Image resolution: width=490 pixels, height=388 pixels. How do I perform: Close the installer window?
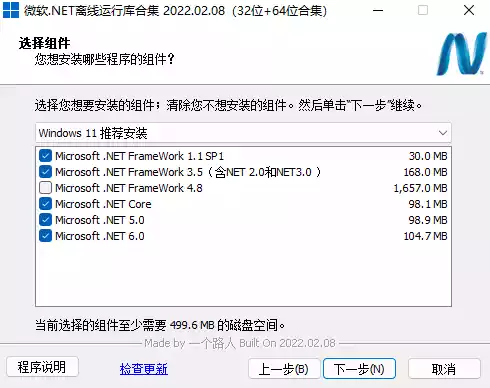(469, 10)
